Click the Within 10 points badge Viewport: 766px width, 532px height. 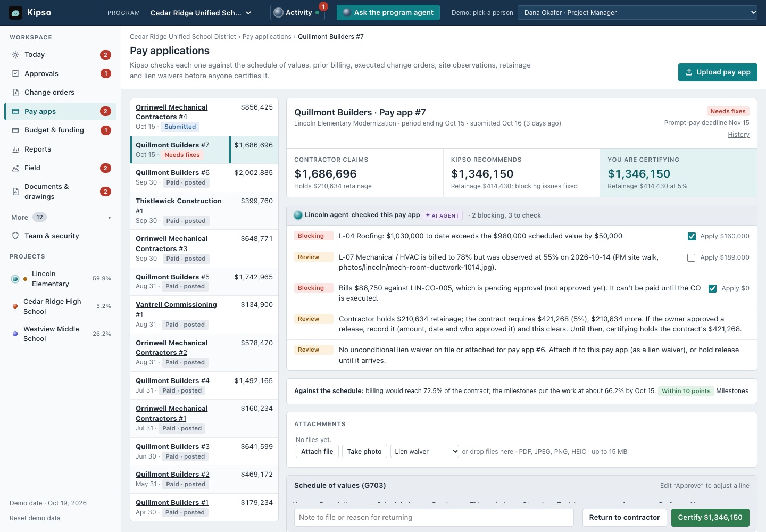click(686, 391)
